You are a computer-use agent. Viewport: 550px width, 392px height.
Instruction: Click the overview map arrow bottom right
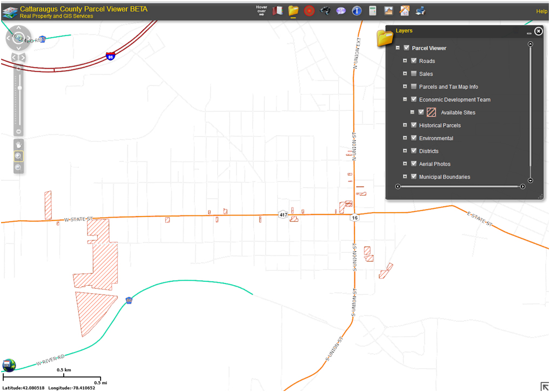point(545,387)
